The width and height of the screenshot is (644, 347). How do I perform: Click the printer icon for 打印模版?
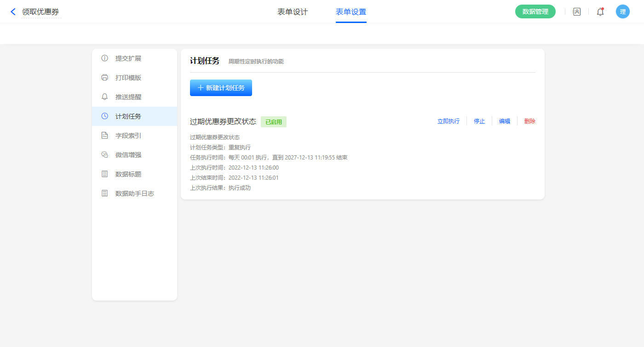[x=105, y=78]
